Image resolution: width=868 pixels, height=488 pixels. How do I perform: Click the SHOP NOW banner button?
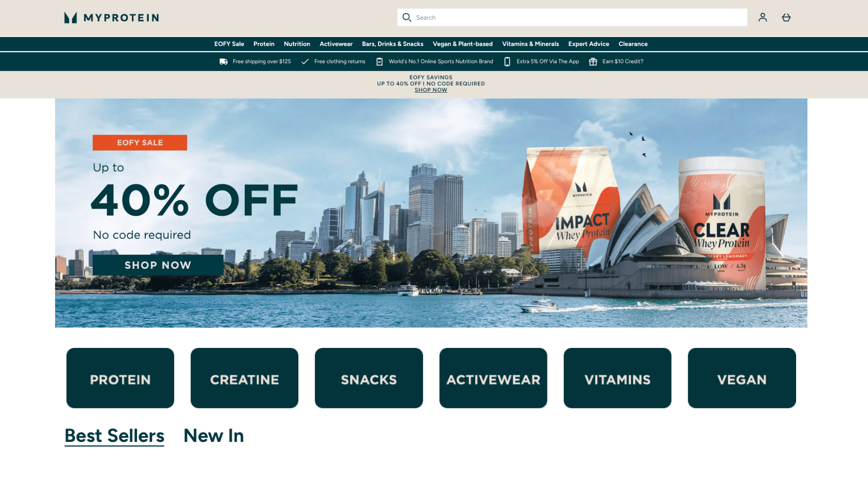(158, 265)
